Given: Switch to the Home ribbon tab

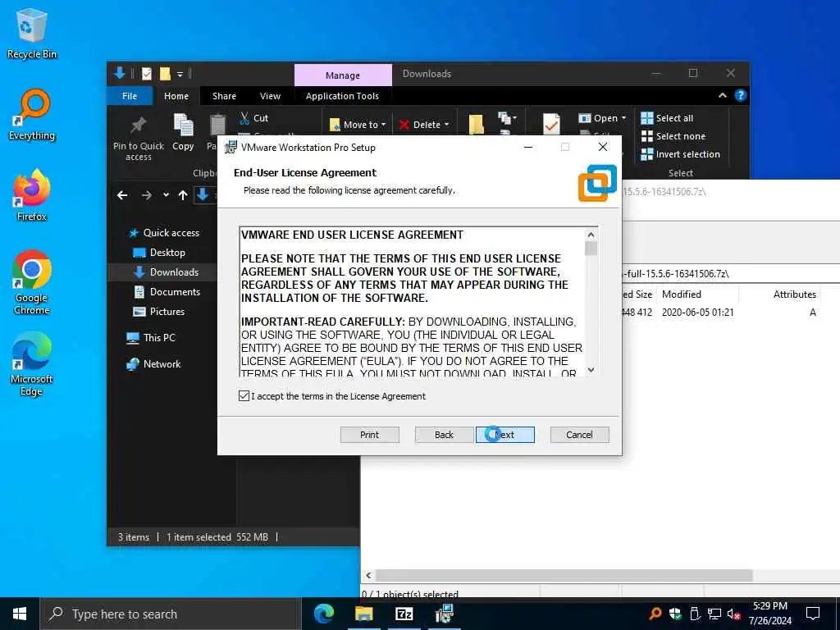Looking at the screenshot, I should [x=176, y=96].
